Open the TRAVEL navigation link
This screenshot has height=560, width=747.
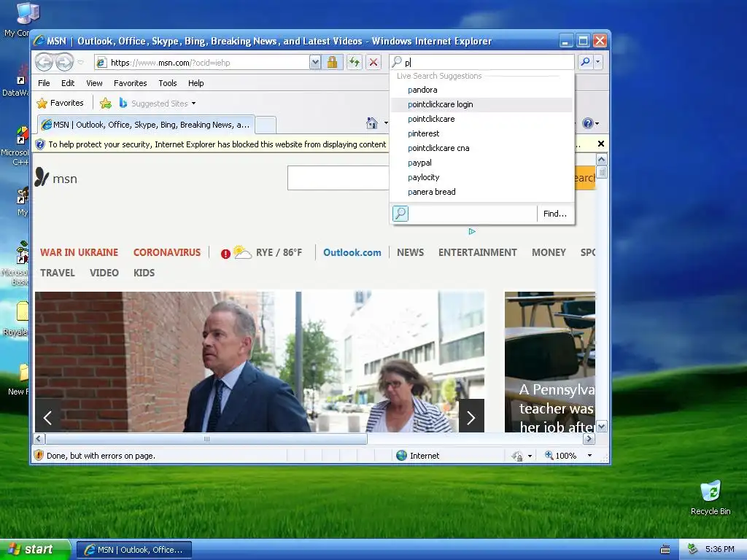58,273
